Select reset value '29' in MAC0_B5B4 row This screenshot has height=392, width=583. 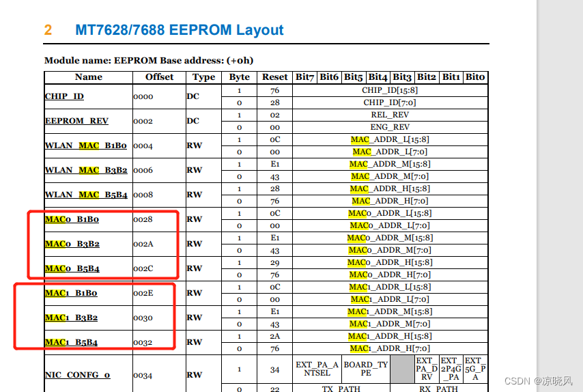click(274, 262)
